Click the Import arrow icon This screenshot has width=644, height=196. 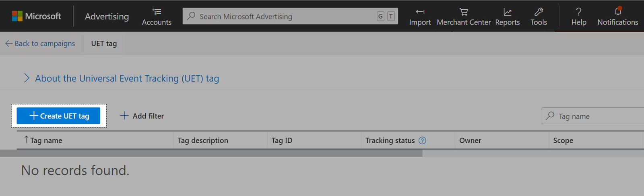[x=420, y=12]
